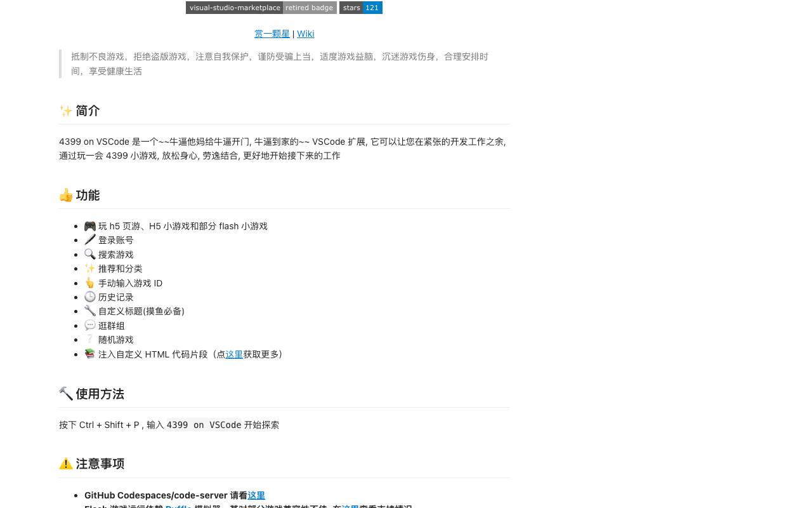812x508 pixels.
Task: Click the 自定义标题(摸鱼必备) list item text
Action: [x=141, y=311]
